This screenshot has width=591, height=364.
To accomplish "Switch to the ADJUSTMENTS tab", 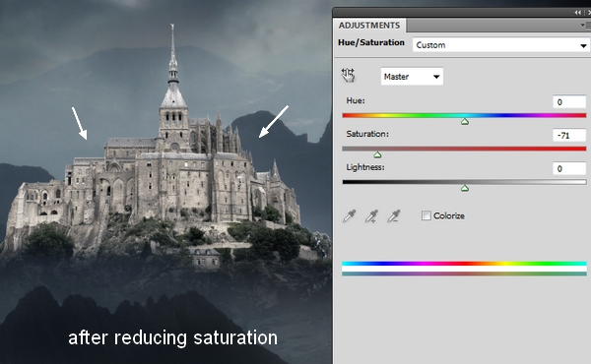I will coord(369,26).
